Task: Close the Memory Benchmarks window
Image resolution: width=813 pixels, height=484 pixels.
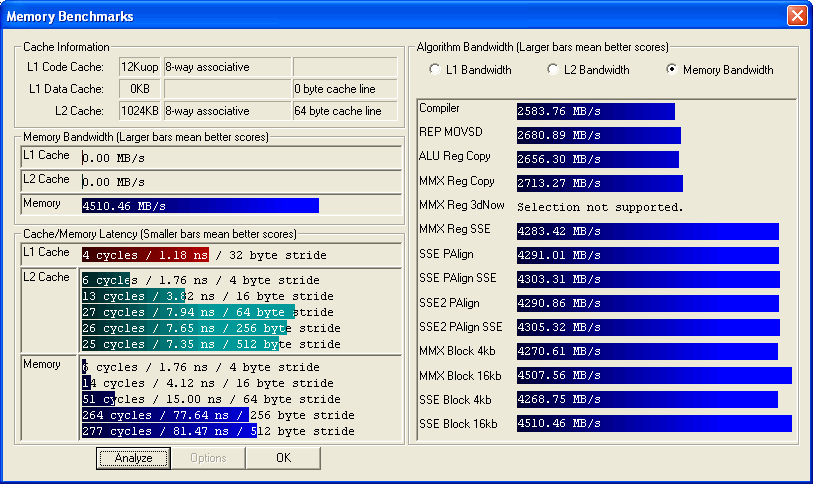Action: 797,16
